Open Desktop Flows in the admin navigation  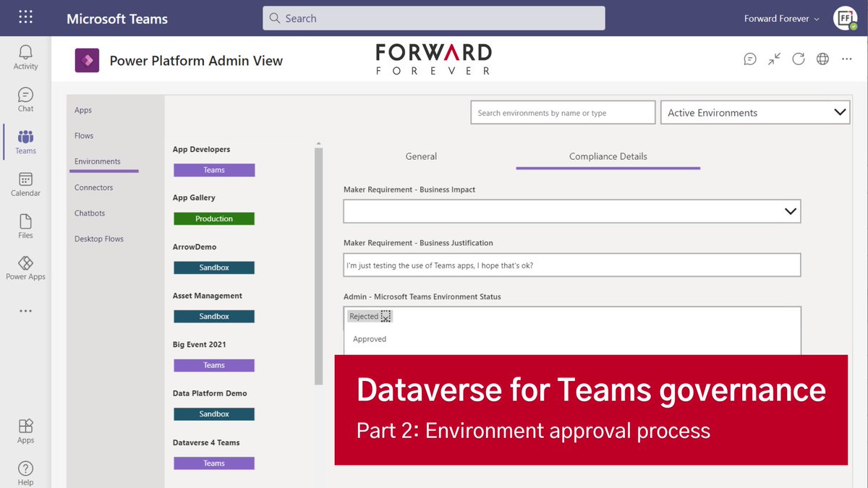(99, 239)
